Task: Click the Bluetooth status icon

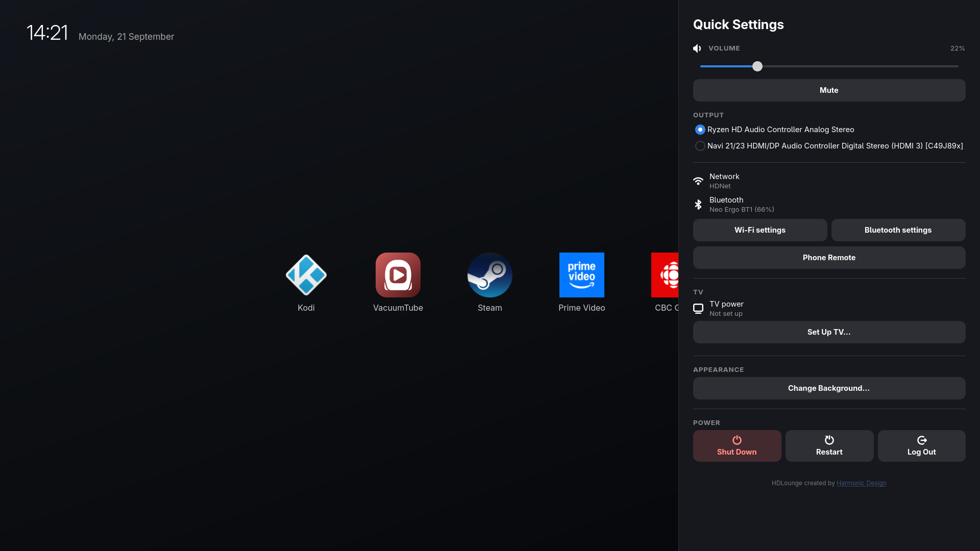Action: point(698,205)
